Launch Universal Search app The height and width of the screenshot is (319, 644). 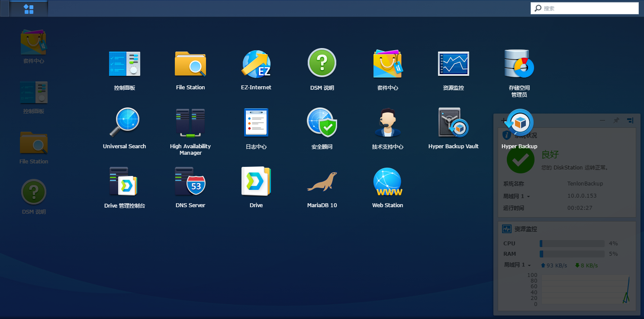[125, 123]
